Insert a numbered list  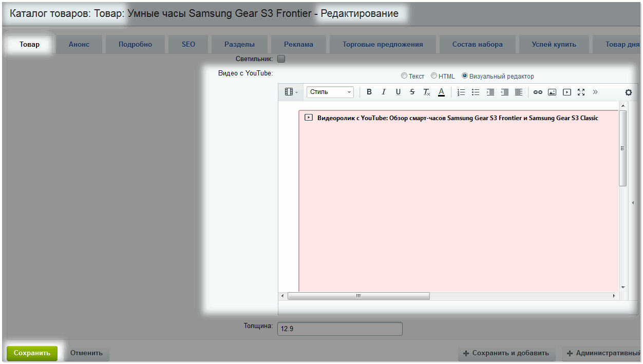461,92
